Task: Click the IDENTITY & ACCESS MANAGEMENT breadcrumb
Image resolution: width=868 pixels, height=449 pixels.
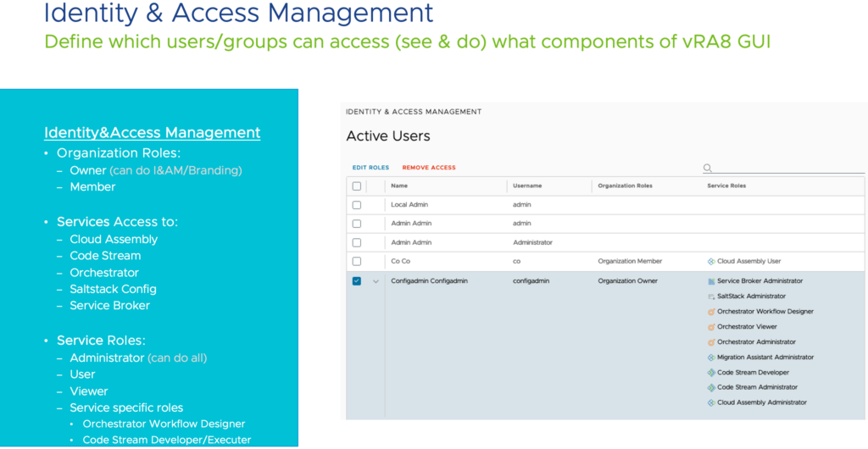Action: pos(414,112)
